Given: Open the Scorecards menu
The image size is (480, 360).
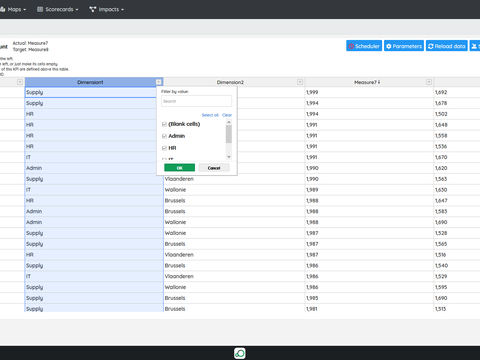Looking at the screenshot, I should point(58,9).
